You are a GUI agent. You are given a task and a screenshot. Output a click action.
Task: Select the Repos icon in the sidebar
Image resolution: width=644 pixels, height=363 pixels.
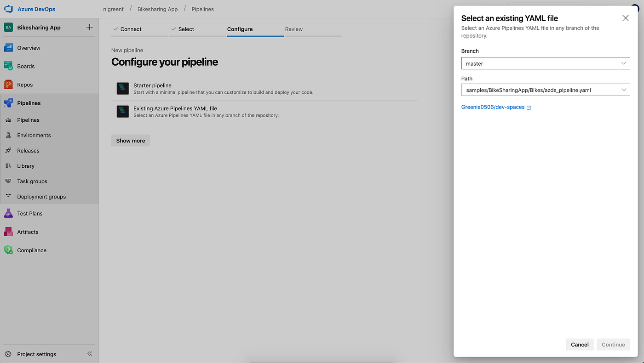[x=8, y=85]
